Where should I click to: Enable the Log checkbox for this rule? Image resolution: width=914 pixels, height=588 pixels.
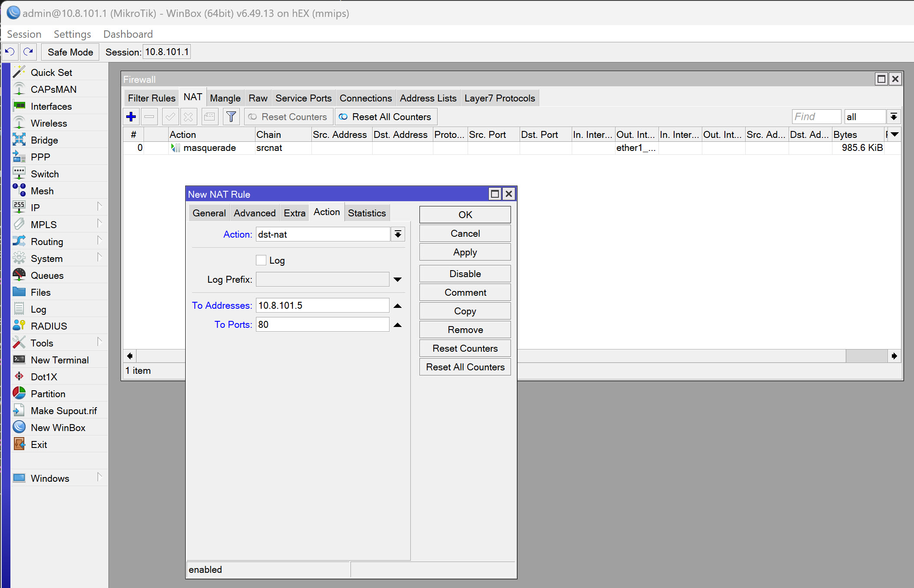coord(261,260)
